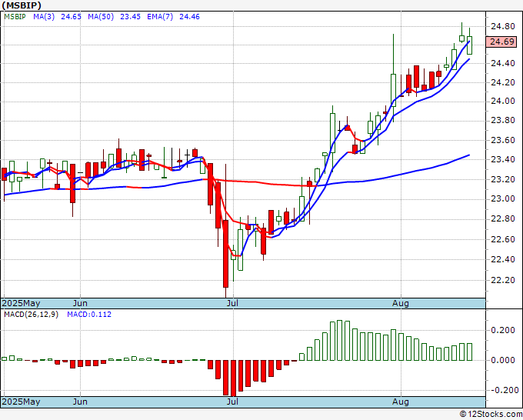Click the 23.40 price axis label
Image resolution: width=523 pixels, height=420 pixels.
pos(503,159)
